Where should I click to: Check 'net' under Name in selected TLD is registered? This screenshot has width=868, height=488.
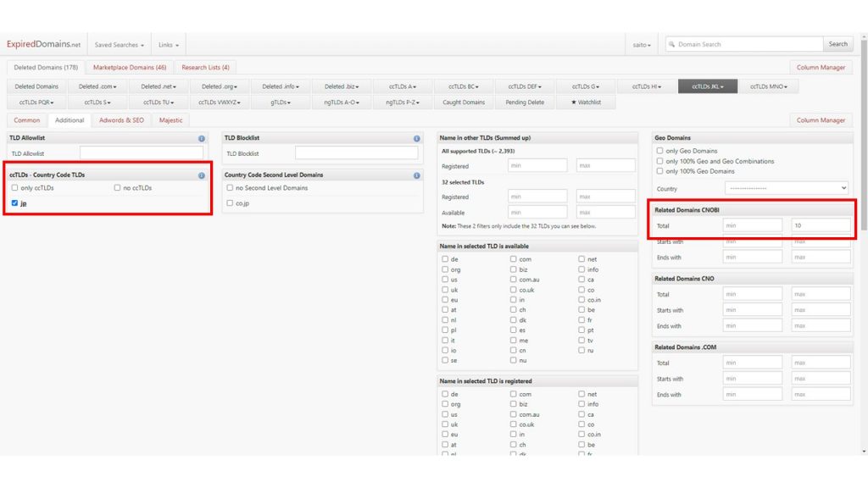click(x=581, y=394)
